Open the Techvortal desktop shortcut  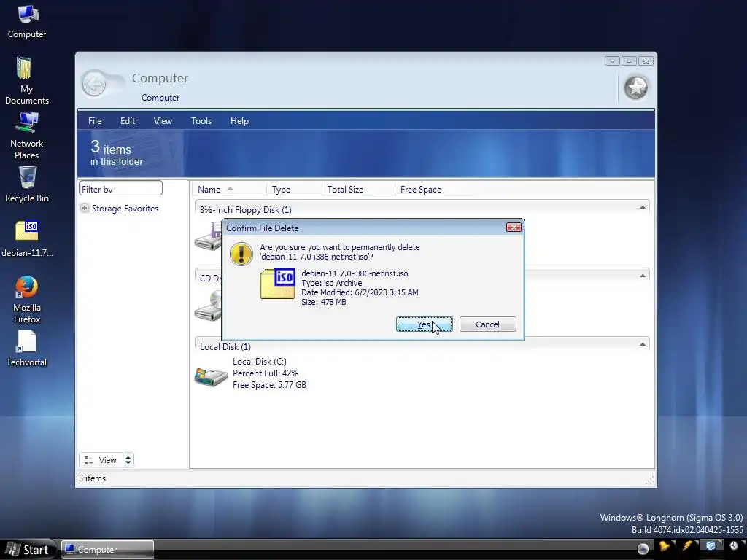27,349
